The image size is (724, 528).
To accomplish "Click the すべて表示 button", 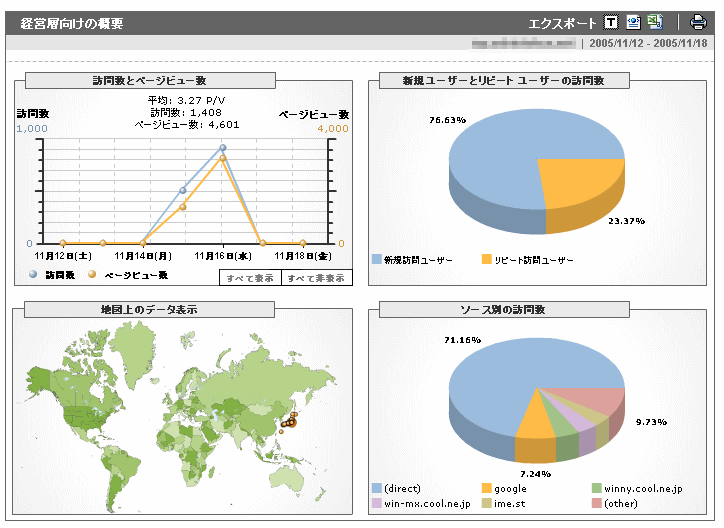I will tap(249, 278).
